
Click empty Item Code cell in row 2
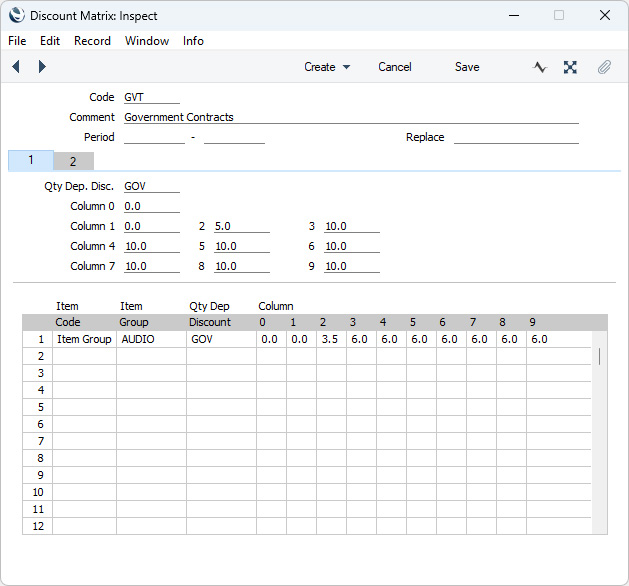(x=85, y=356)
